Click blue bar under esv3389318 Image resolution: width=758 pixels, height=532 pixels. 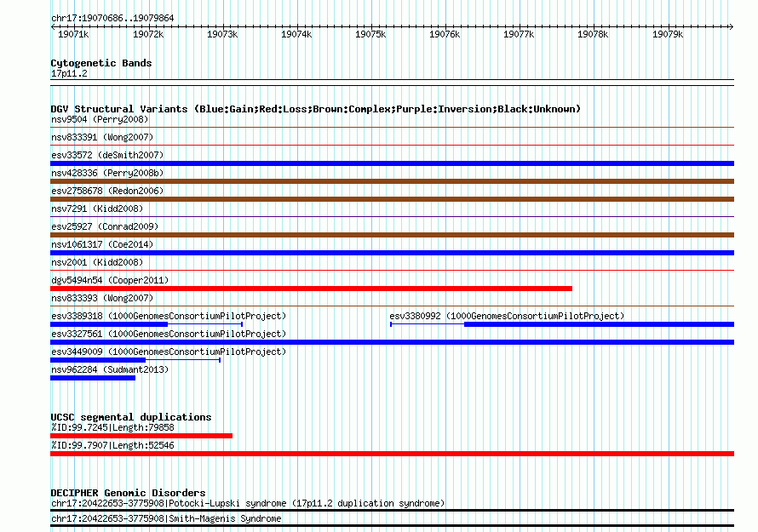tap(109, 324)
